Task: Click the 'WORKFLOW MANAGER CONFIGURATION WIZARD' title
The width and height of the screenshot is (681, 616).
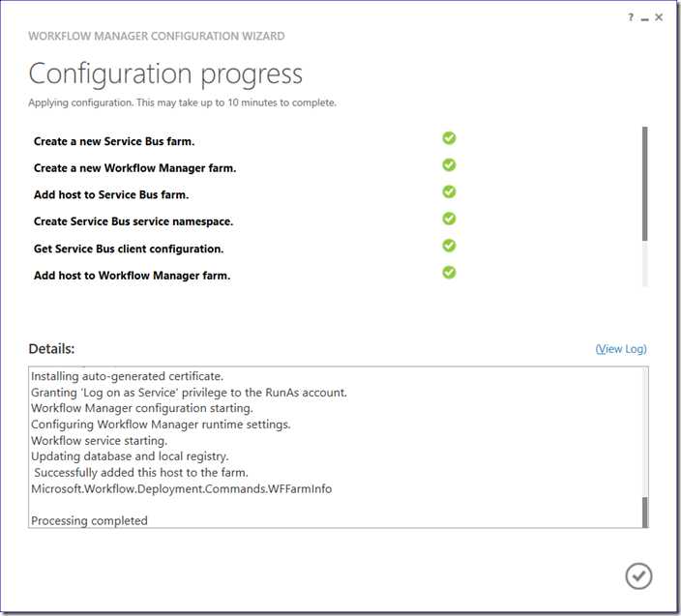Action: 157,36
